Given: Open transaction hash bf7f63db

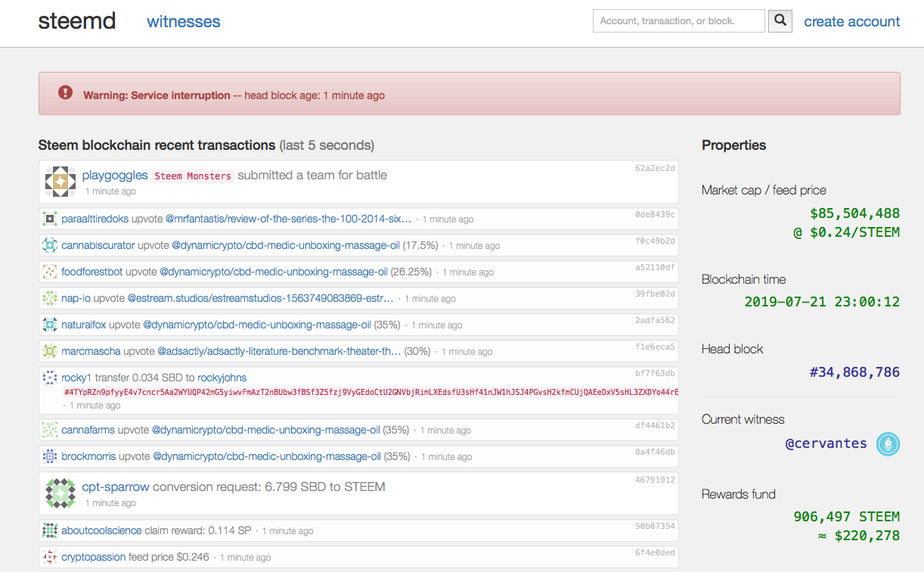Looking at the screenshot, I should [655, 373].
